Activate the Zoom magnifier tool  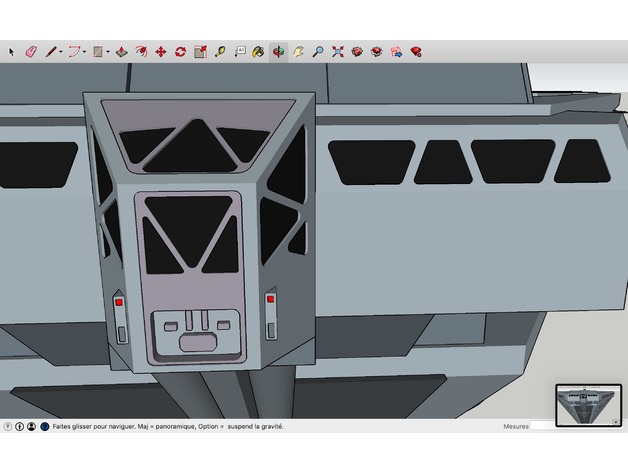click(318, 52)
